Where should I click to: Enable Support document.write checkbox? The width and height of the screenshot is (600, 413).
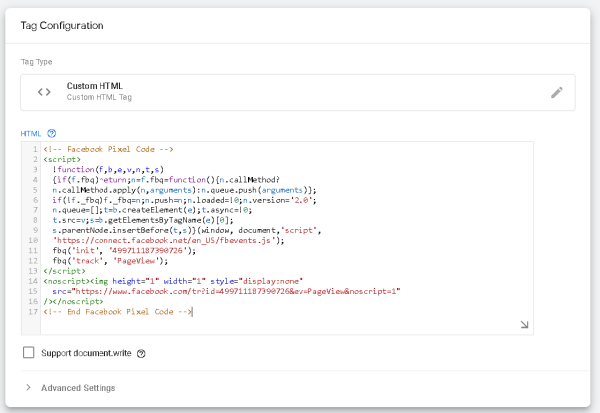(x=29, y=353)
